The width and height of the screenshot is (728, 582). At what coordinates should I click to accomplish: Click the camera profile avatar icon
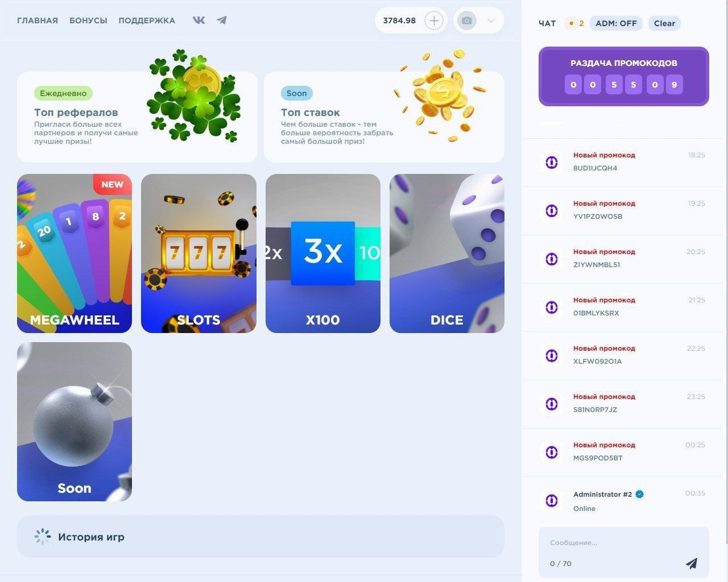coord(466,20)
